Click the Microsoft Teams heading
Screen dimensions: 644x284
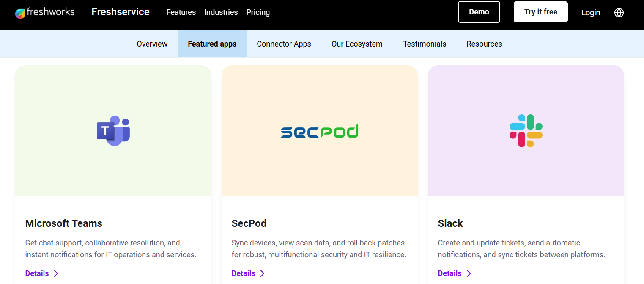[x=64, y=223]
